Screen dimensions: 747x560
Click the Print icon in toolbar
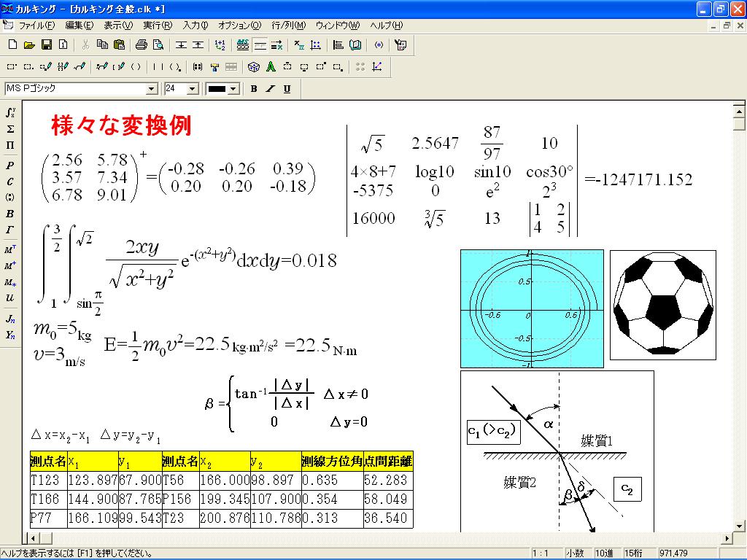click(x=141, y=44)
